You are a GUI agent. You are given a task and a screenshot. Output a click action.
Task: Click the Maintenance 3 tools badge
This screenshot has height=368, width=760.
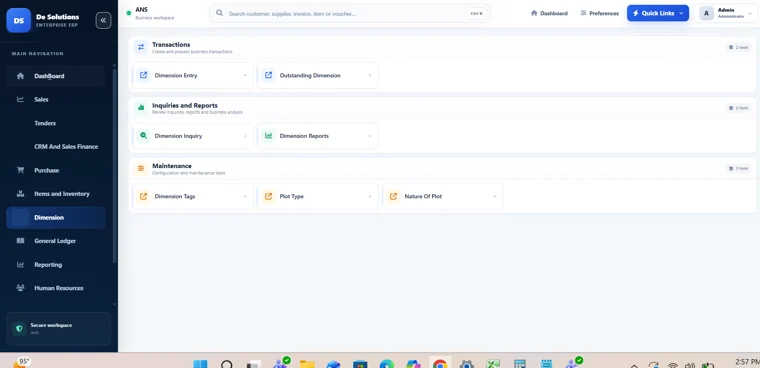pyautogui.click(x=738, y=169)
